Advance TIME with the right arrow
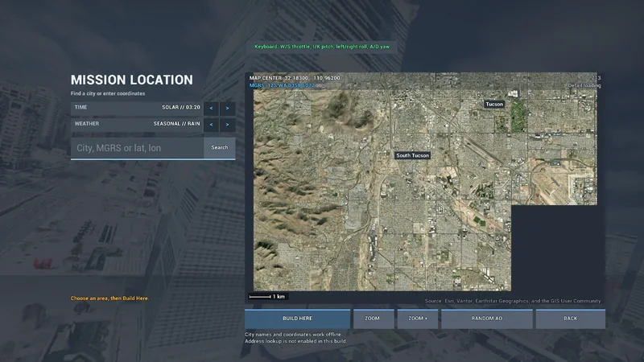The image size is (644, 362). point(227,109)
